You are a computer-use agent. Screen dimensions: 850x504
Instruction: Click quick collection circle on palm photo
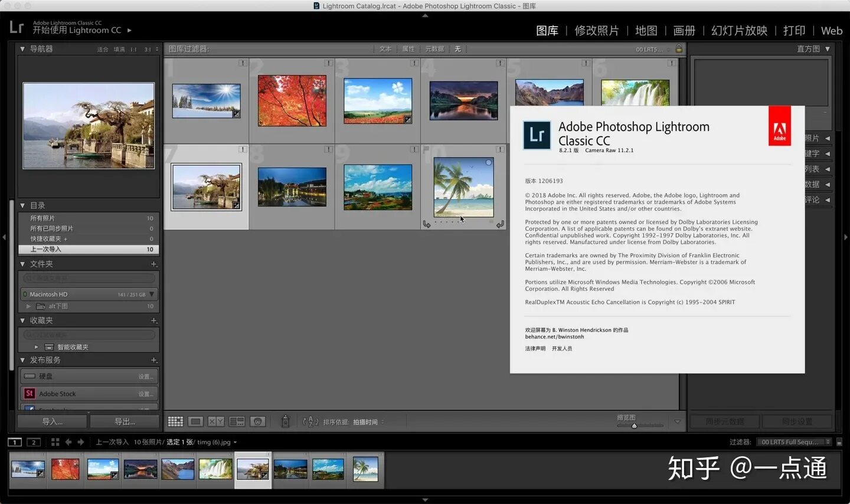pos(489,162)
